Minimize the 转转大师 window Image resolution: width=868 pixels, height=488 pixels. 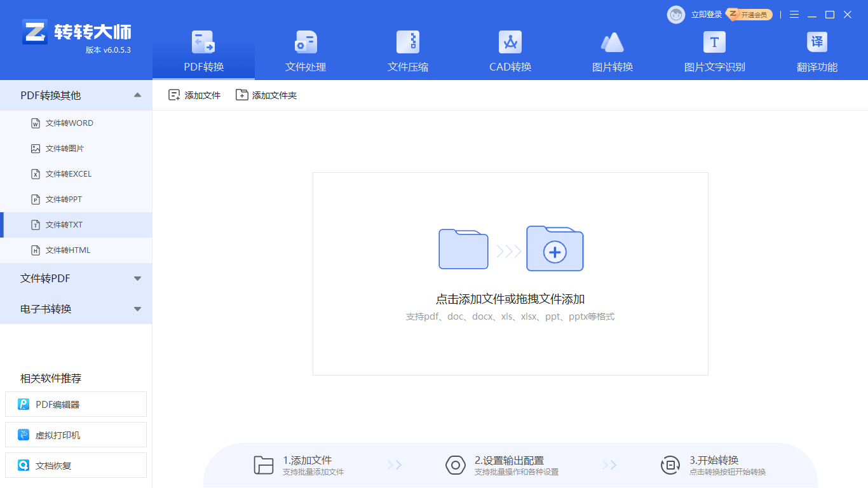tap(812, 15)
